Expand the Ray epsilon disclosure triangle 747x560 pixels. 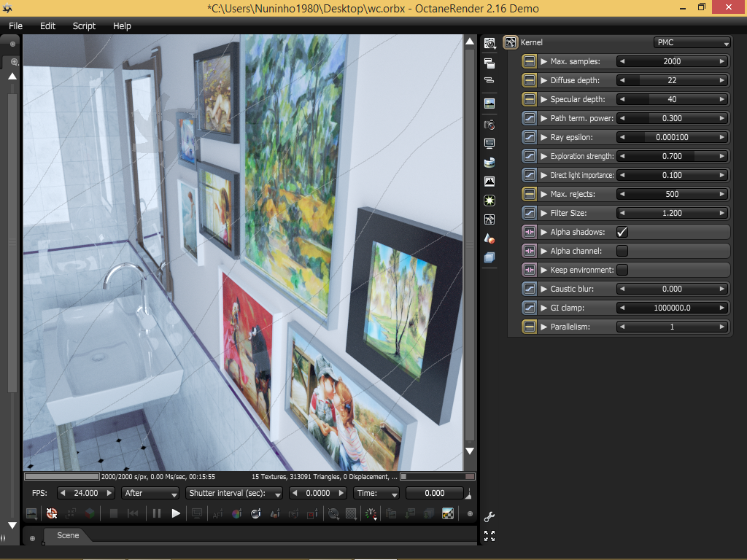click(543, 137)
